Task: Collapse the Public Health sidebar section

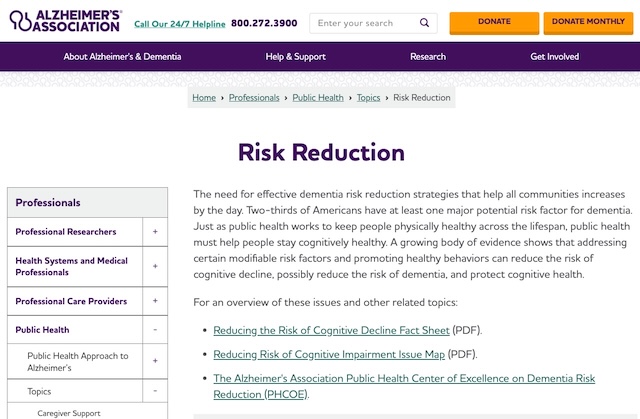Action: (155, 330)
